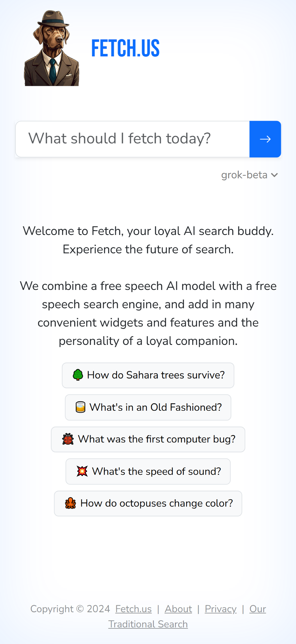The height and width of the screenshot is (644, 296).
Task: Click the chevron next to grok-beta
Action: coord(274,175)
